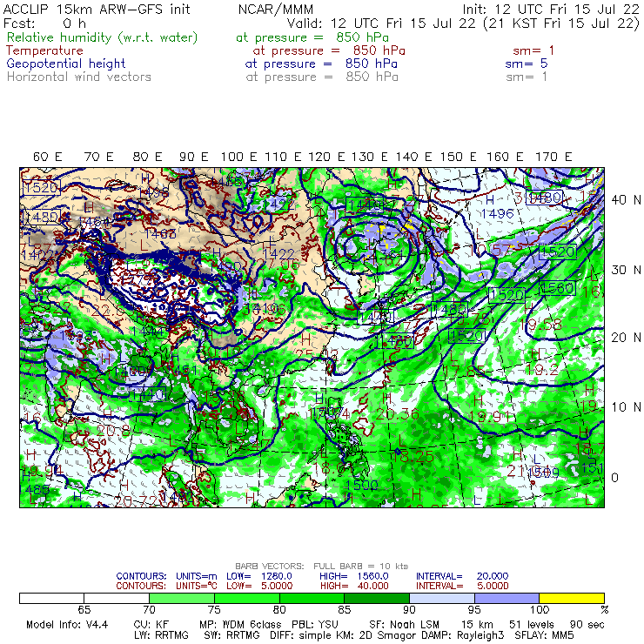Click the gray 'sm= 1' smoothing value

click(527, 77)
